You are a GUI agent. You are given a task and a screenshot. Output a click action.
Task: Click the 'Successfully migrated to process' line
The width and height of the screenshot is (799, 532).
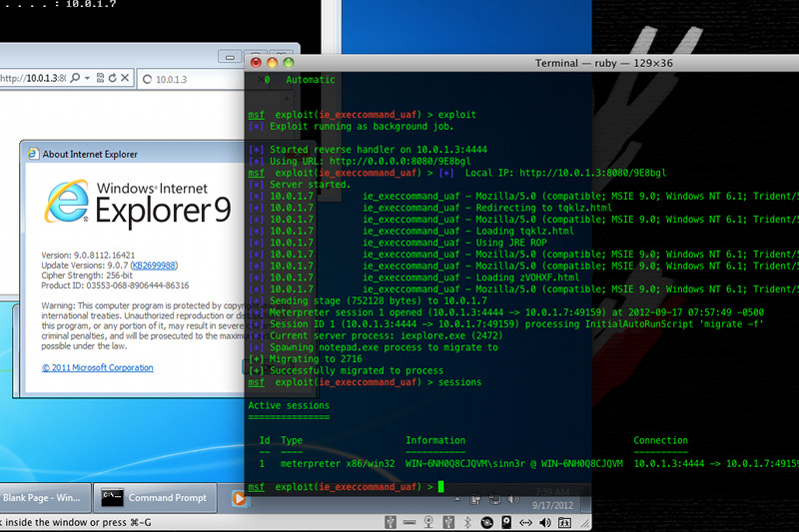click(357, 370)
